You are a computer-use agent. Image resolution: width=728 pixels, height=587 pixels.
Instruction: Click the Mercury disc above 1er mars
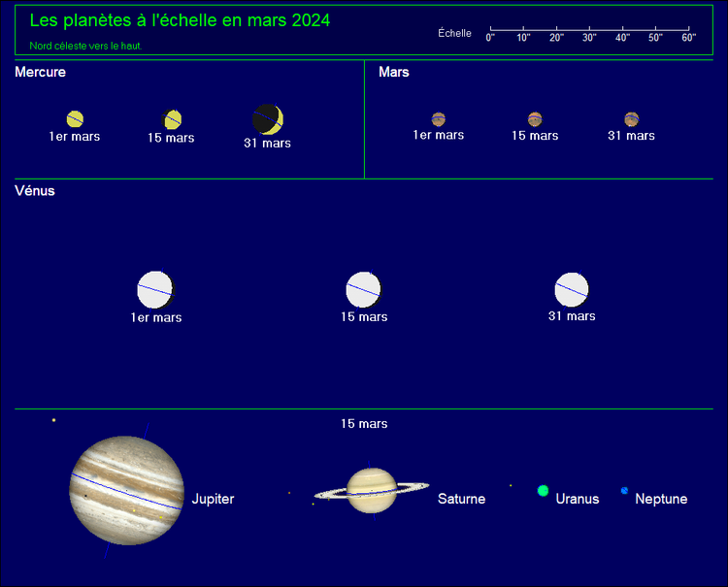coord(75,118)
